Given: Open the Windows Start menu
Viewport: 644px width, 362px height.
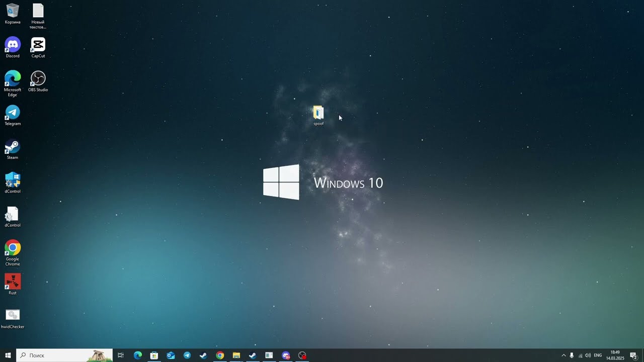Looking at the screenshot, I should (8, 355).
